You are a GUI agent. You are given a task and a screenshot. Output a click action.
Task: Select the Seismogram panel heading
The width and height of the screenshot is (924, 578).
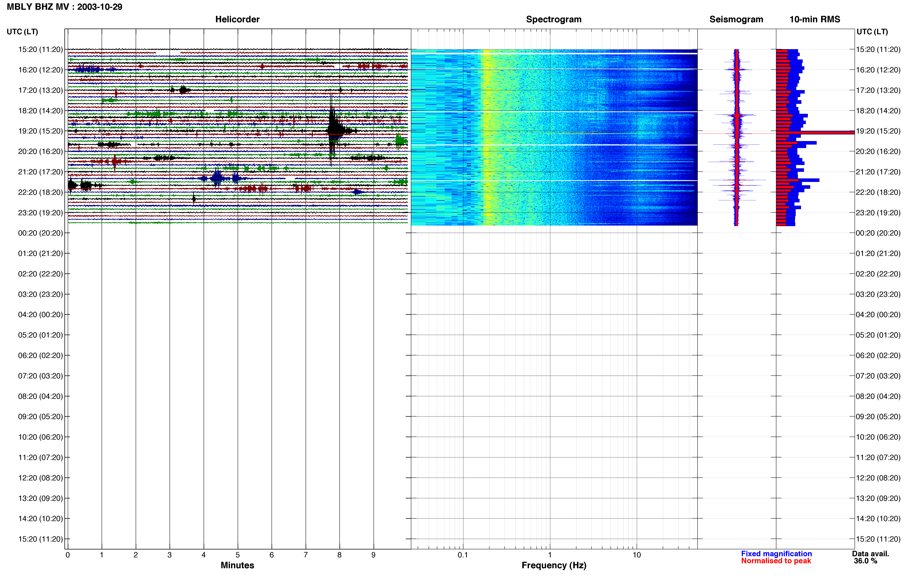(736, 20)
